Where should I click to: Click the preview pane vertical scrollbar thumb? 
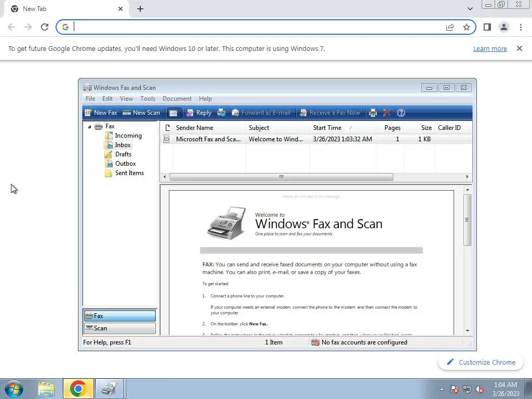468,220
